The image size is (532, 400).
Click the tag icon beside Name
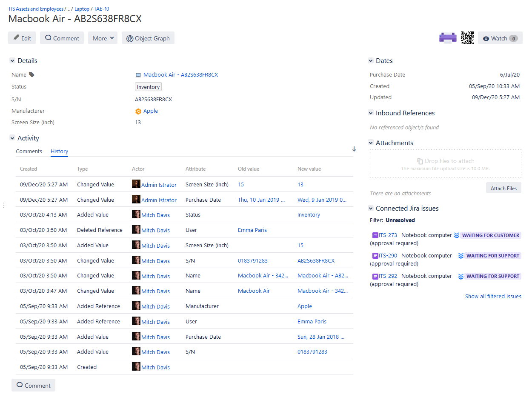click(31, 75)
